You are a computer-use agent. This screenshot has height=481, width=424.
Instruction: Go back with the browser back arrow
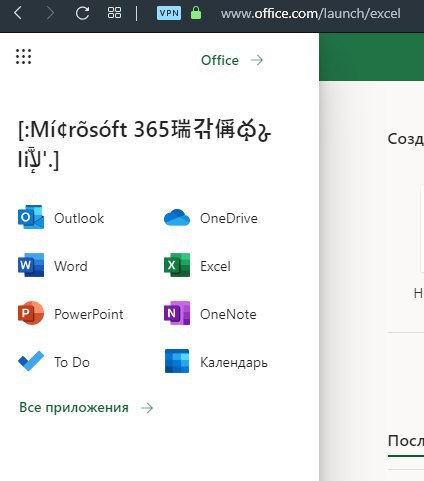pyautogui.click(x=18, y=13)
